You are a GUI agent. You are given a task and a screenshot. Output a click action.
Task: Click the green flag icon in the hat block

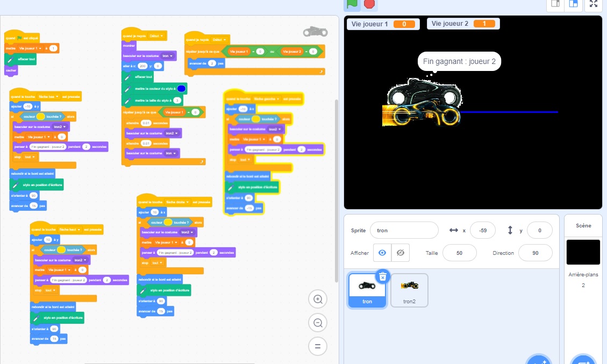pos(19,38)
